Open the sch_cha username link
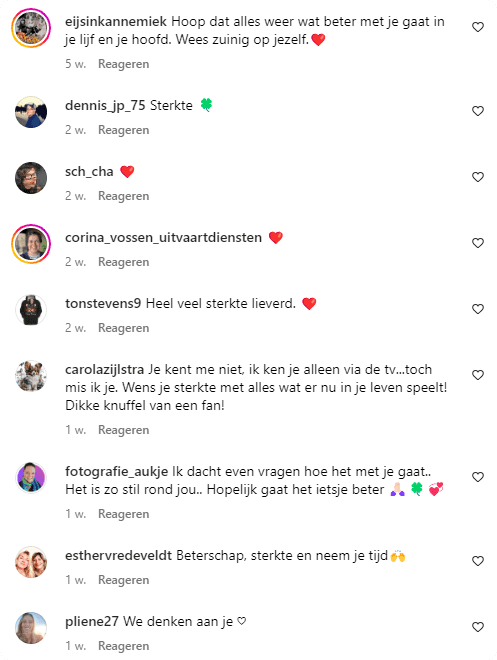The height and width of the screenshot is (660, 497). (89, 172)
